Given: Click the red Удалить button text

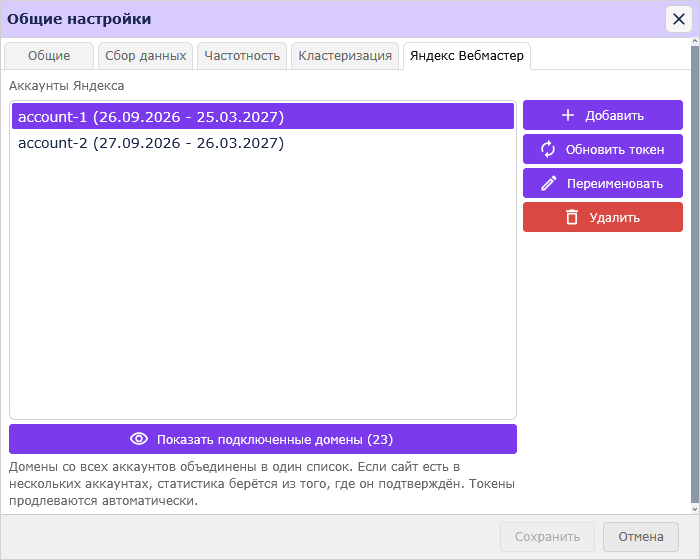Looking at the screenshot, I should click(x=614, y=217).
